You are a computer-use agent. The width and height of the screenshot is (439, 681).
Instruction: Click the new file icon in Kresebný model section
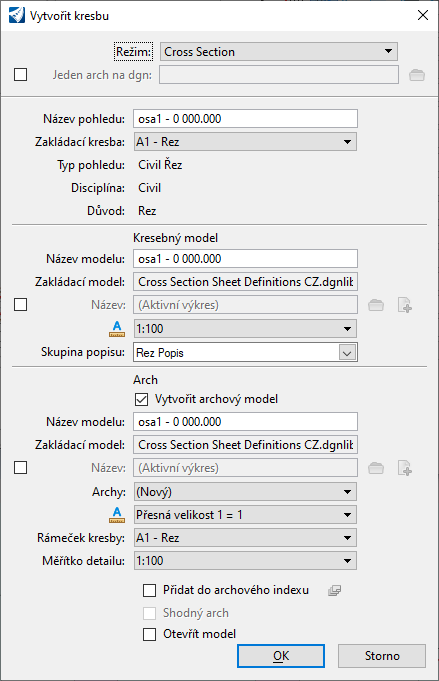(x=405, y=305)
